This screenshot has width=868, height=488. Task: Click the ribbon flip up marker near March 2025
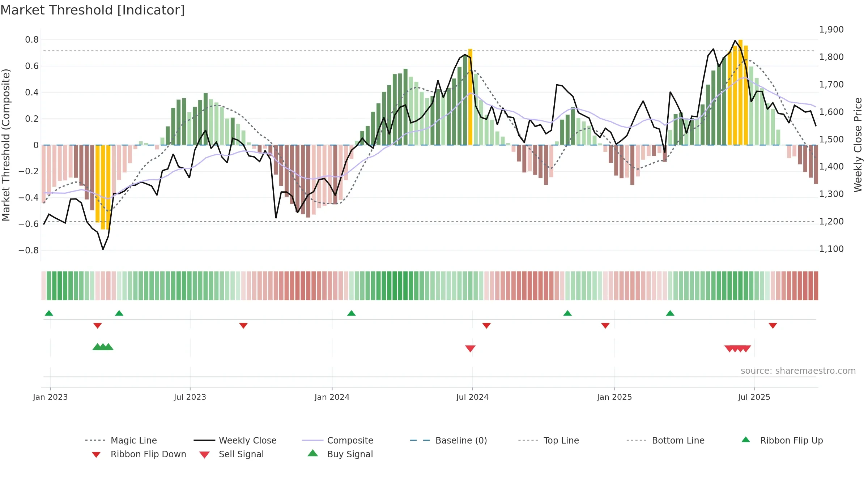tap(670, 313)
